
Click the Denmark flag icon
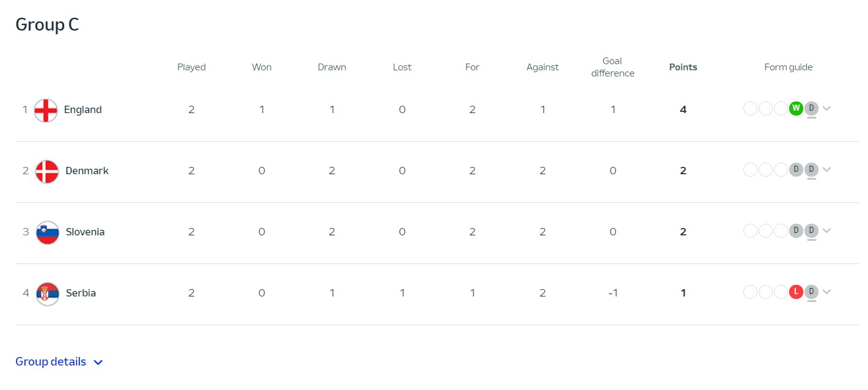47,171
